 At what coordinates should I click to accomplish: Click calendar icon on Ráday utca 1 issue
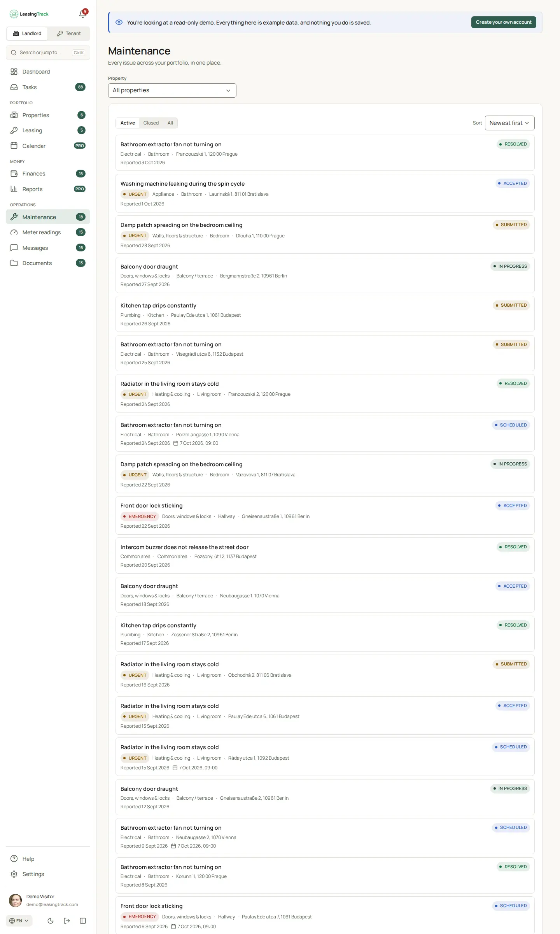click(175, 768)
